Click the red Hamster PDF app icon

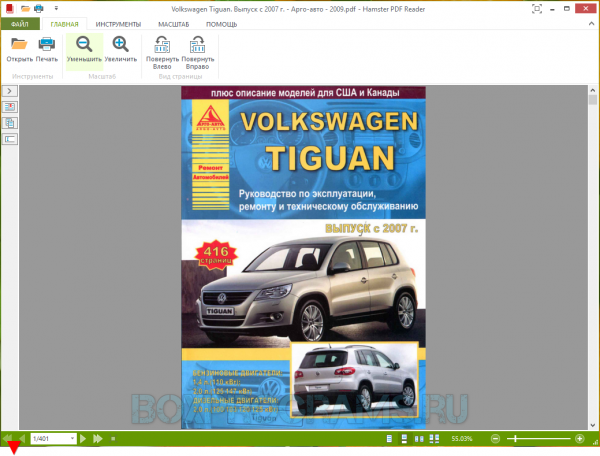pyautogui.click(x=10, y=8)
